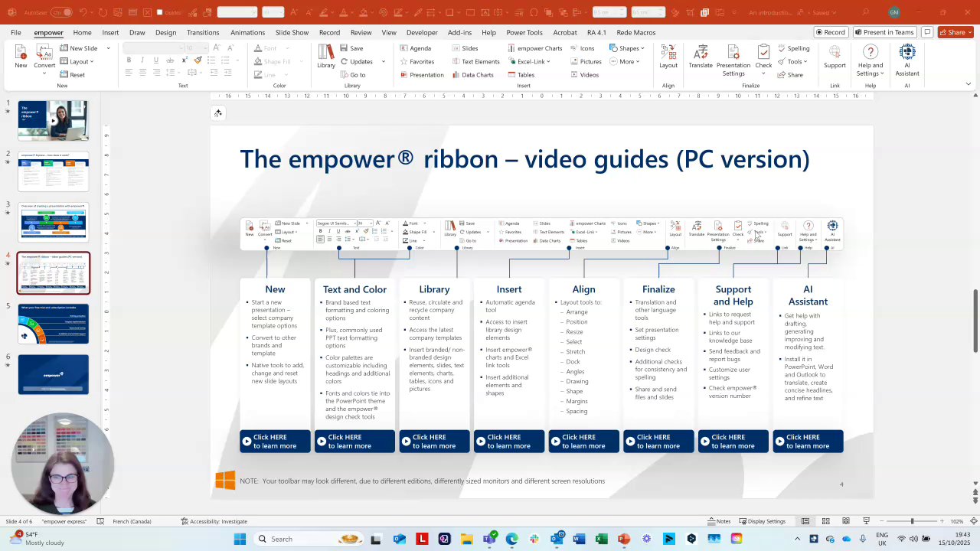Screen dimensions: 980x551
Task: Switch to the Power Tools tab
Action: coord(524,32)
